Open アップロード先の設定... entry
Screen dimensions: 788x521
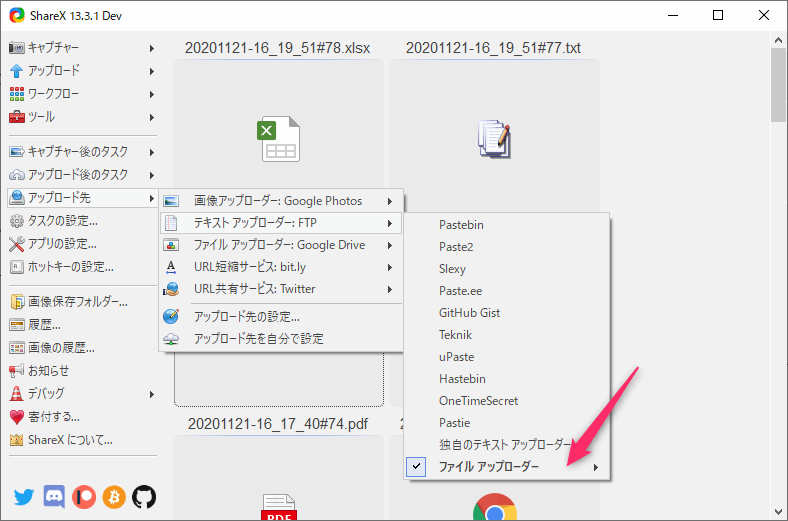[x=281, y=317]
